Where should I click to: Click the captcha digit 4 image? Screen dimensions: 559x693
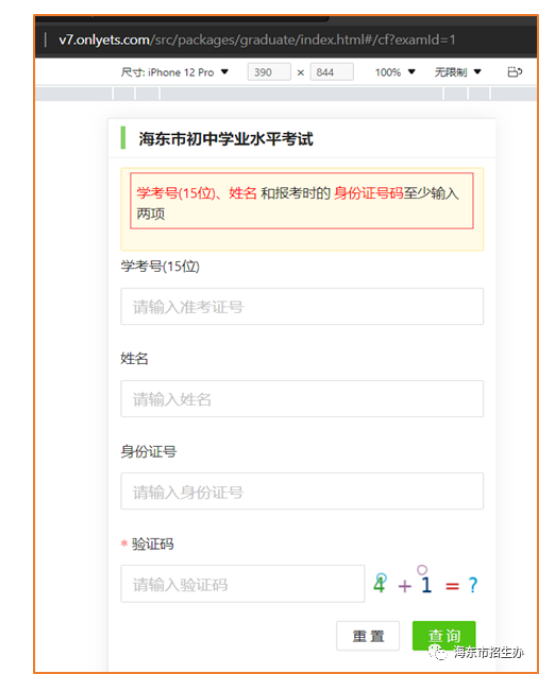point(380,583)
